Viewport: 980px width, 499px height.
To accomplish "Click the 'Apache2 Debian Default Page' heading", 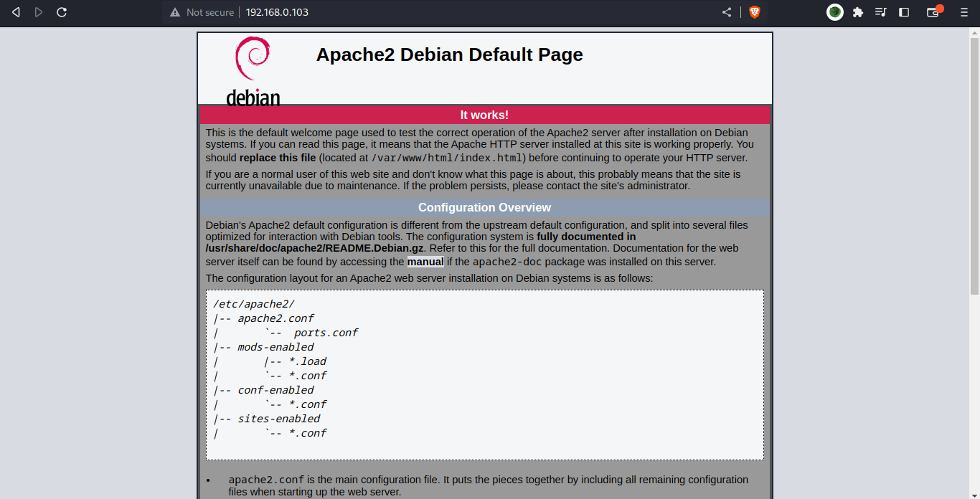I will pyautogui.click(x=450, y=54).
